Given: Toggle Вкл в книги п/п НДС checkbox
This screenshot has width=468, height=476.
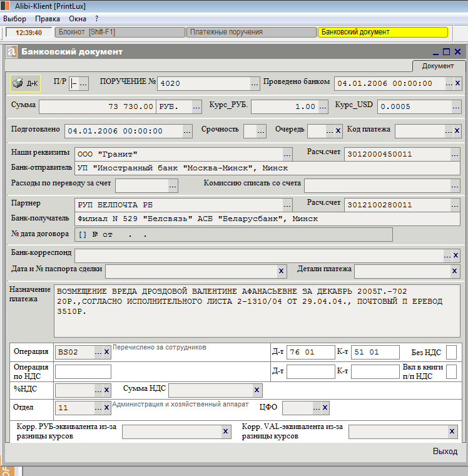Looking at the screenshot, I should (451, 371).
